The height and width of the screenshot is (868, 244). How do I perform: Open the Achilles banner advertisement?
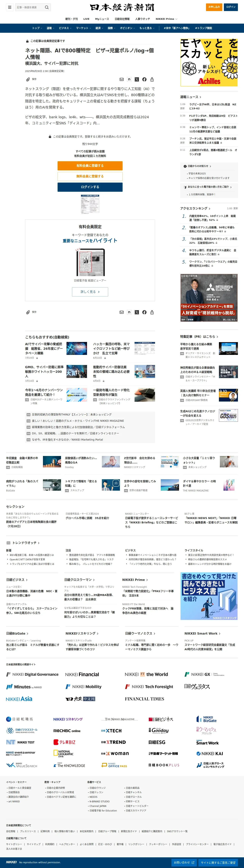[209, 62]
